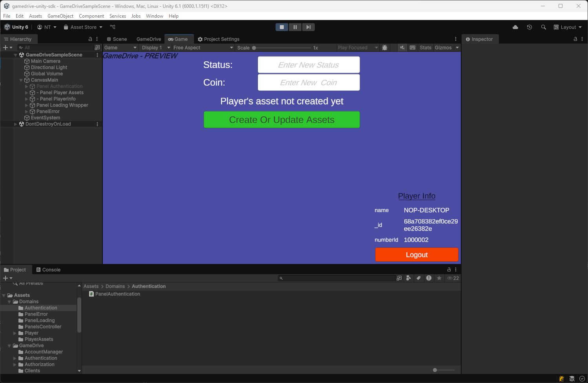Toggle the Inspector panel lock
Image resolution: width=588 pixels, height=383 pixels.
tap(575, 39)
